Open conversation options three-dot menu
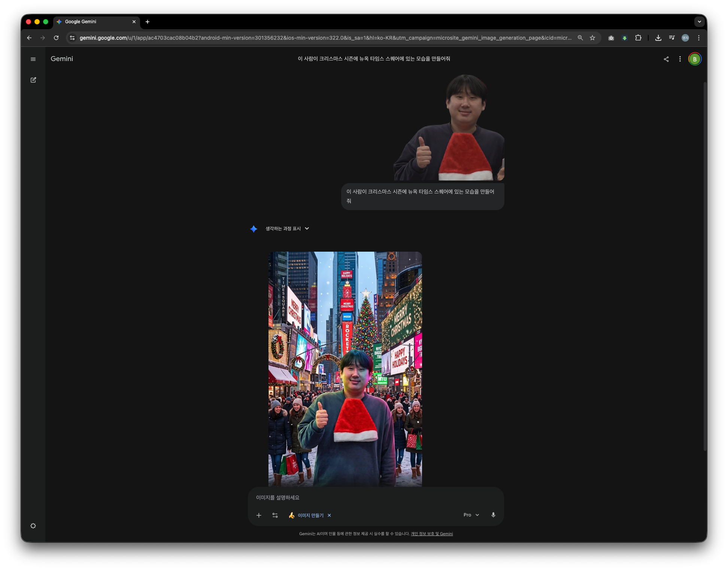 click(x=680, y=59)
